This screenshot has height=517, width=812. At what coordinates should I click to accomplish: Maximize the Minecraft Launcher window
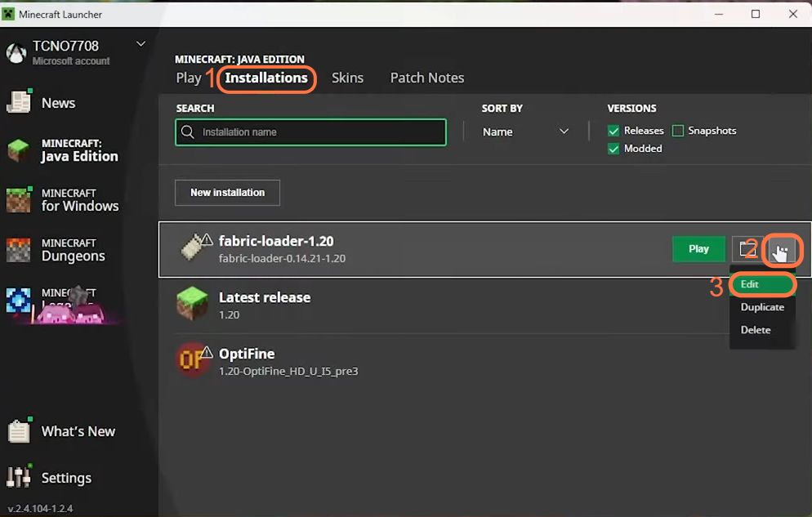(x=756, y=14)
